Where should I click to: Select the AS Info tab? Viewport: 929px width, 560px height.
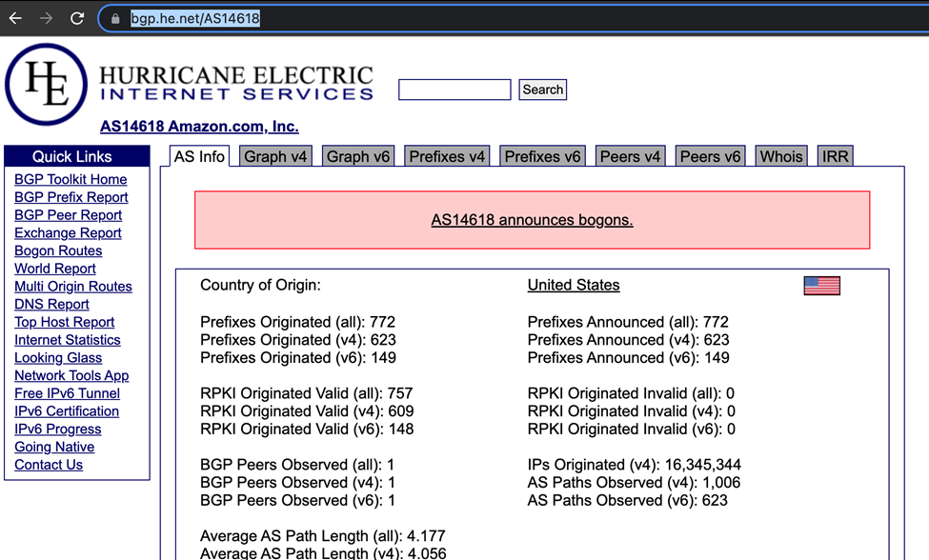(x=199, y=156)
